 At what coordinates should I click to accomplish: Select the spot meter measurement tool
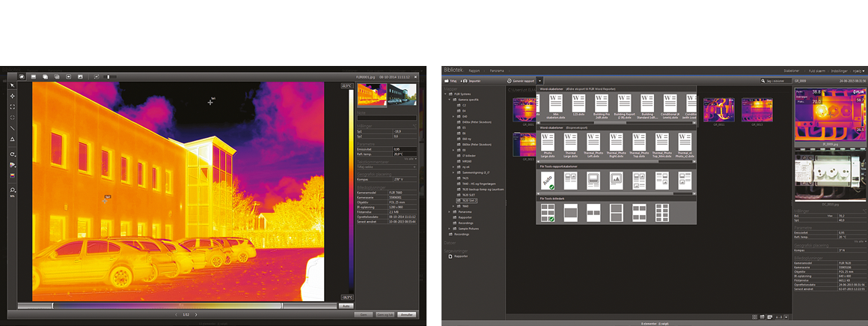coord(12,97)
